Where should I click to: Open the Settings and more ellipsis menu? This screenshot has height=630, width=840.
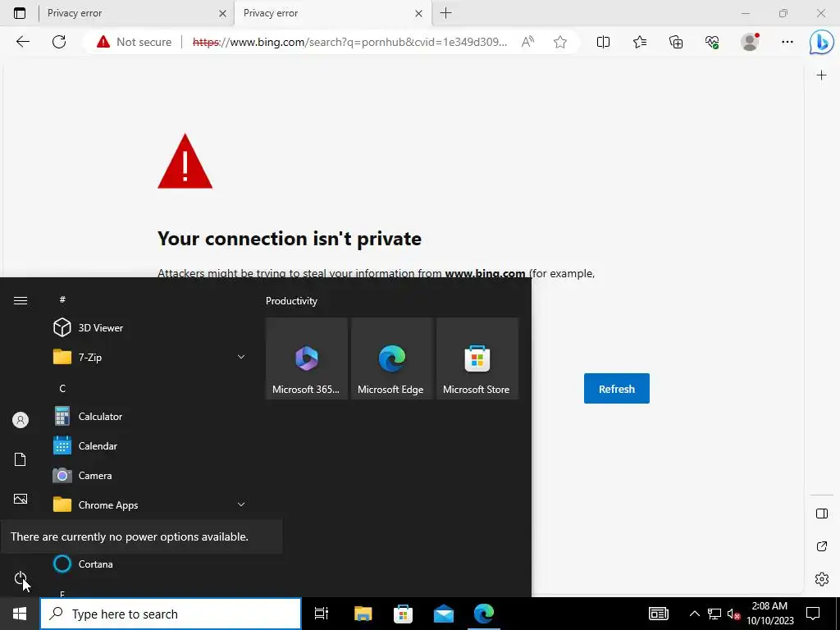click(787, 42)
